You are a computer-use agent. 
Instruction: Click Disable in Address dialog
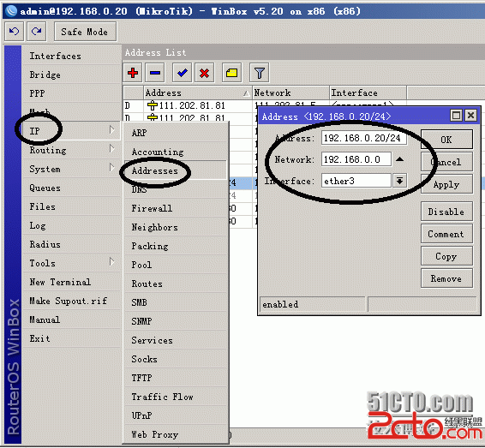pos(446,212)
